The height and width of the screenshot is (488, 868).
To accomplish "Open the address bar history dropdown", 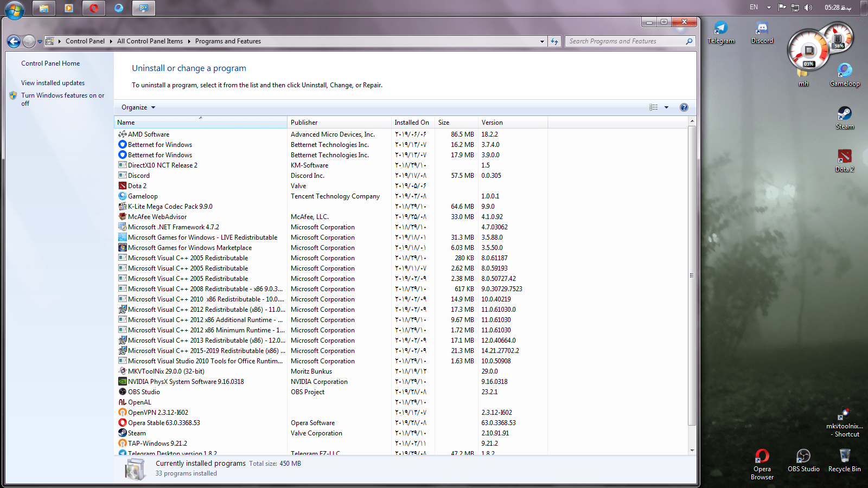I will click(x=542, y=41).
